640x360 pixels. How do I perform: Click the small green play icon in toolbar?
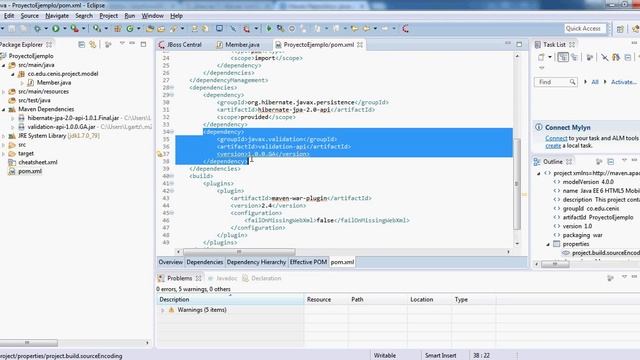269,29
